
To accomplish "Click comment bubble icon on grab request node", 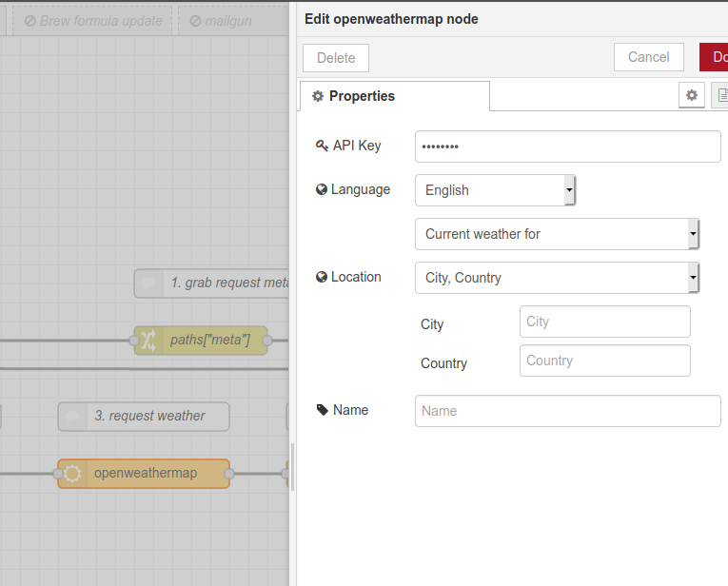I will [148, 283].
